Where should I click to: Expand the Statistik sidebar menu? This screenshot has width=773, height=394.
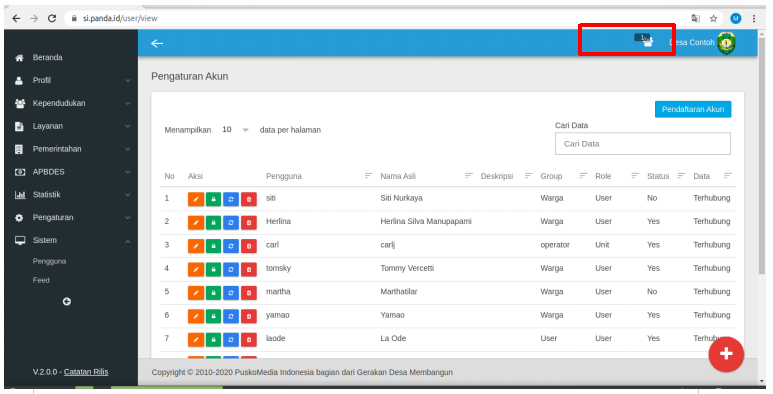(72, 195)
